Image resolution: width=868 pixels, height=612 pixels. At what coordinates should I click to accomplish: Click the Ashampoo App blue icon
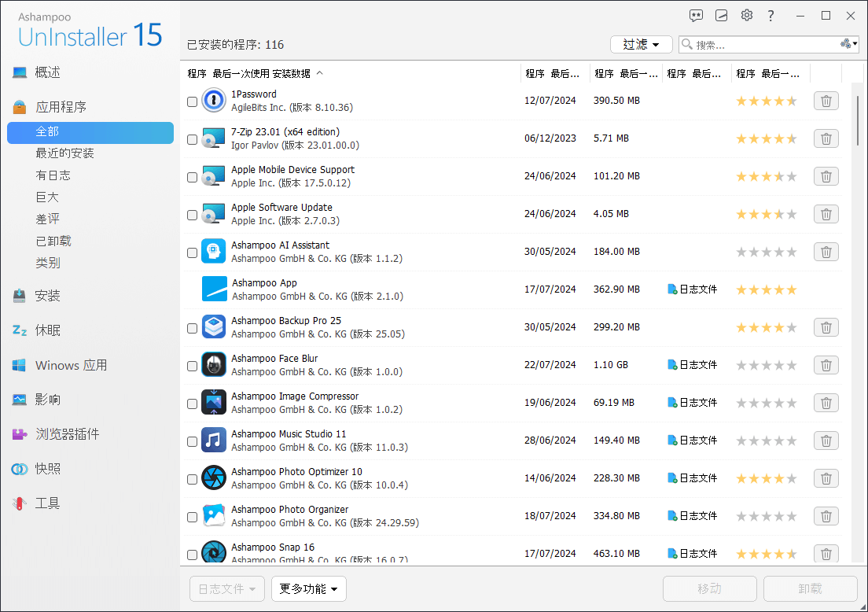click(214, 289)
